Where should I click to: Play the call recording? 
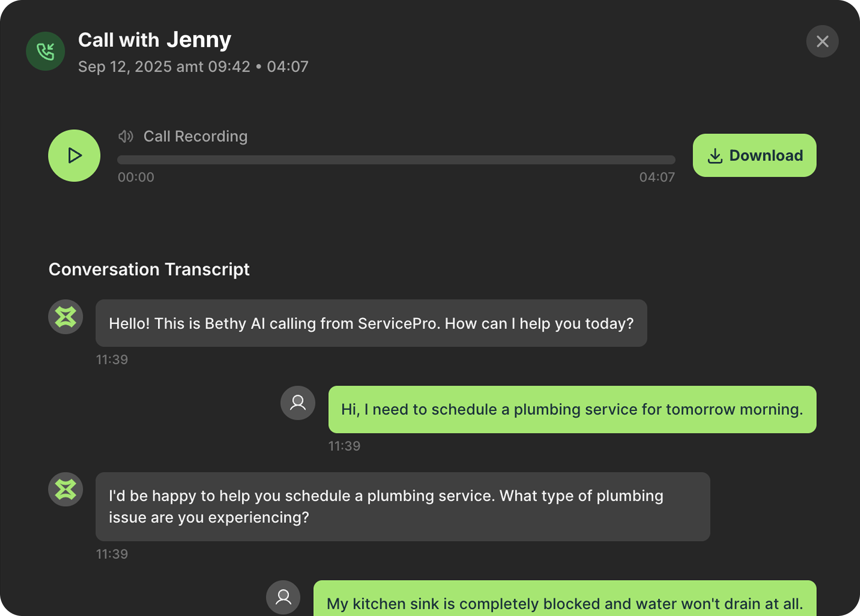pos(74,156)
